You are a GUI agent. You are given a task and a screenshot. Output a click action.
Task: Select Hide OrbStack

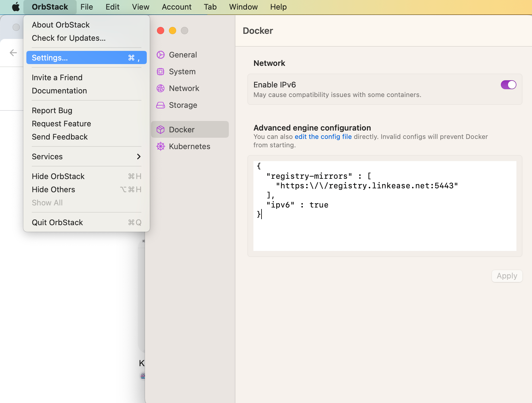[86, 176]
